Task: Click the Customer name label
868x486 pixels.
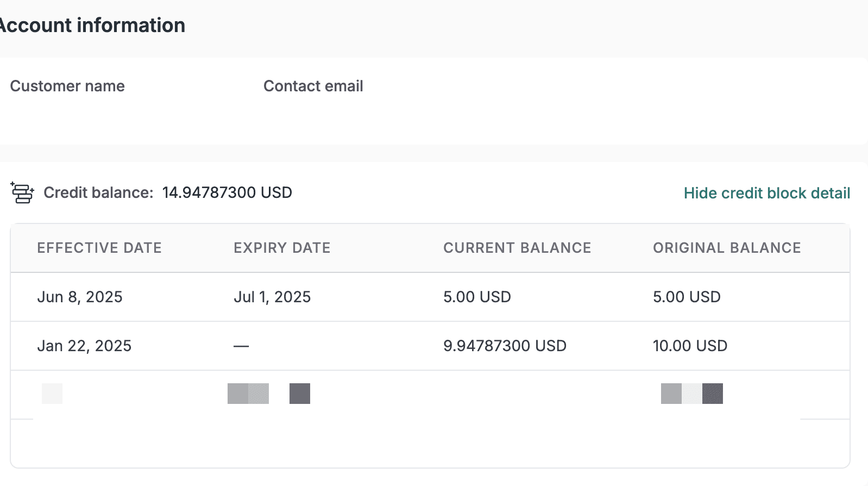Action: [67, 86]
